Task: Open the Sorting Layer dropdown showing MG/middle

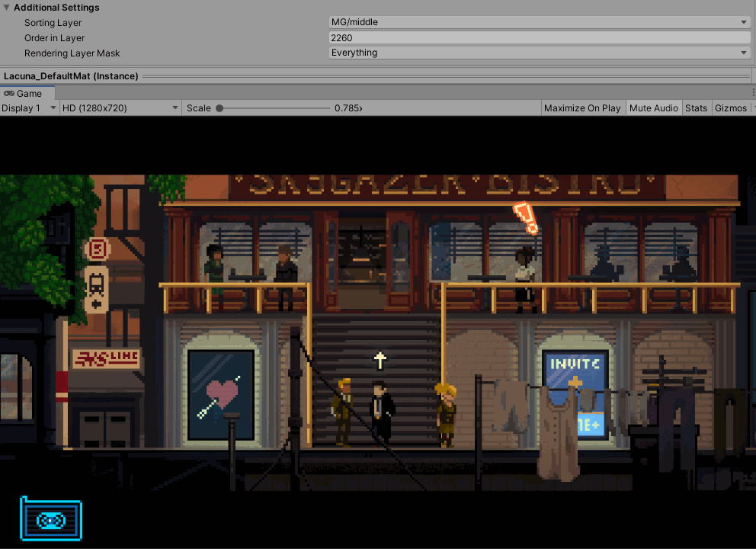Action: point(540,22)
